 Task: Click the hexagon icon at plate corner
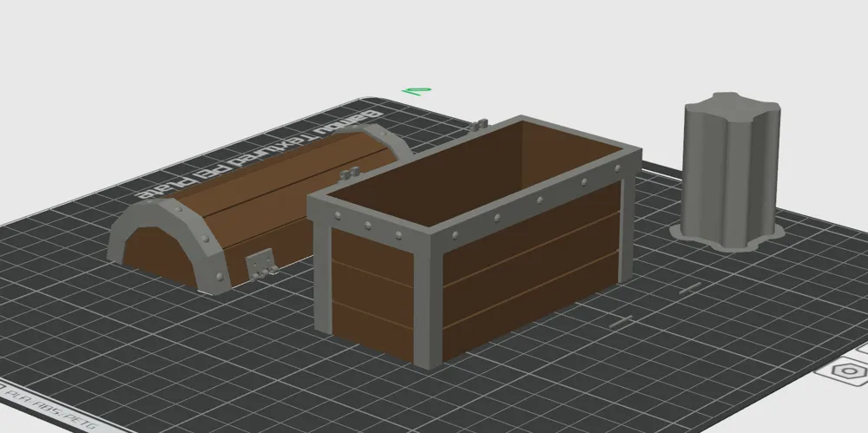[x=847, y=371]
